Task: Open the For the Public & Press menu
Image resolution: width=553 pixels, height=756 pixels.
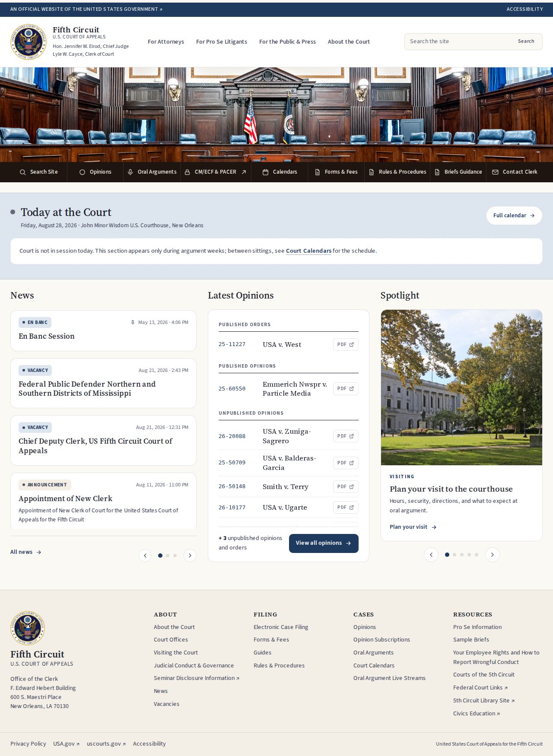Action: coord(287,42)
